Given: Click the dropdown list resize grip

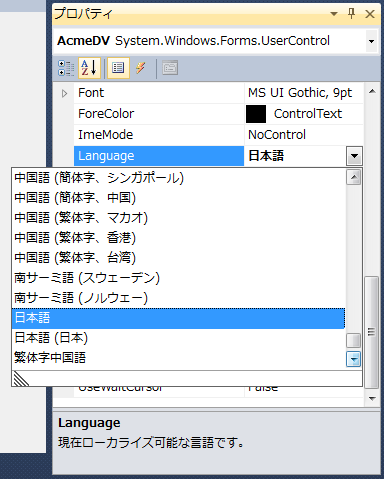Looking at the screenshot, I should [21, 379].
